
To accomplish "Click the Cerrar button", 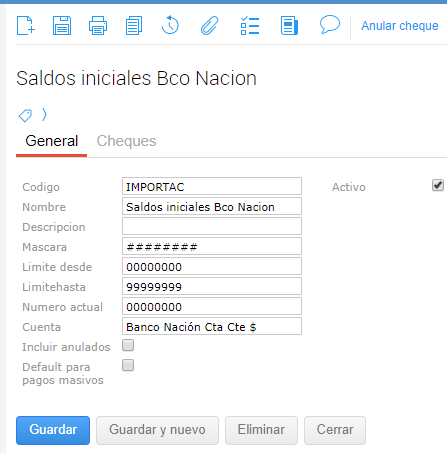I will point(335,430).
